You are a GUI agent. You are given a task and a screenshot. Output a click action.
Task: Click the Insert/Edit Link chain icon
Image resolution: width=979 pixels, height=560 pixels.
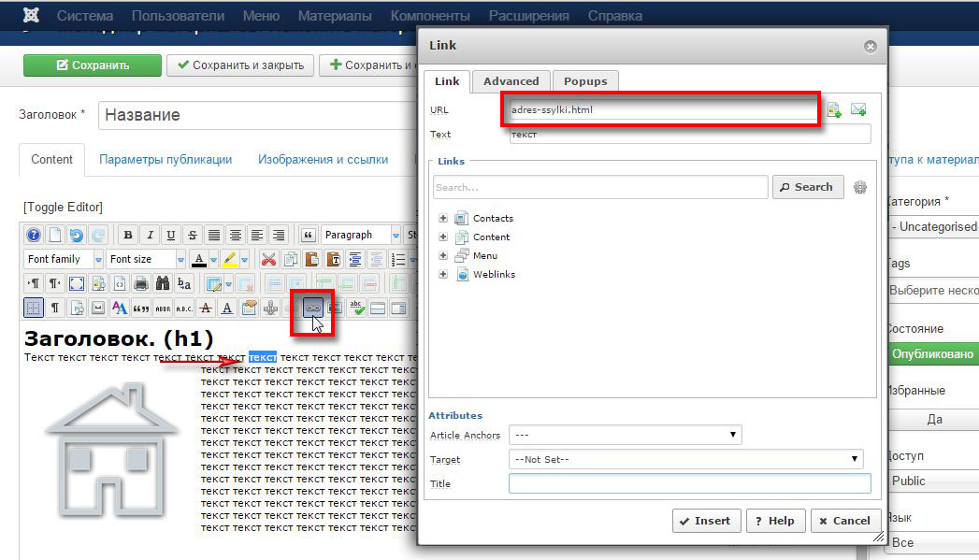[x=314, y=307]
